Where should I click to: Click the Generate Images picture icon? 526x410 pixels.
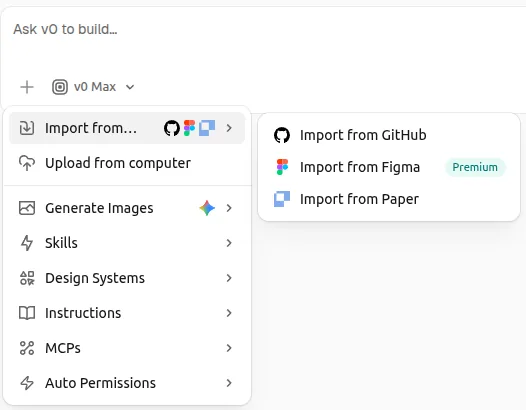[x=27, y=208]
